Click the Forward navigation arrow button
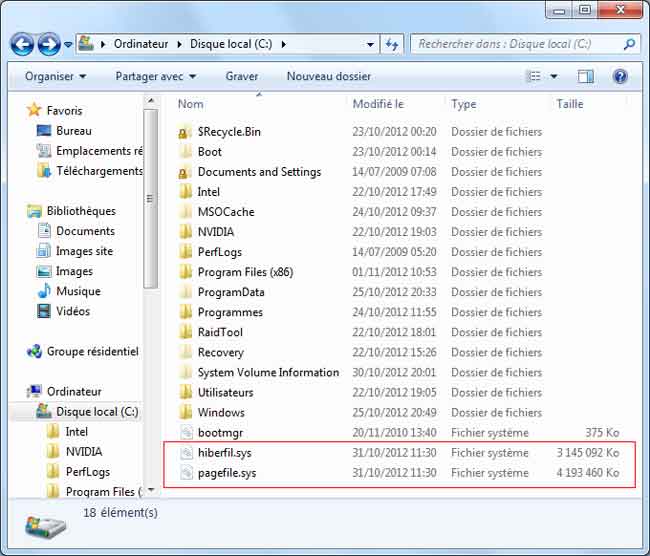 point(48,44)
